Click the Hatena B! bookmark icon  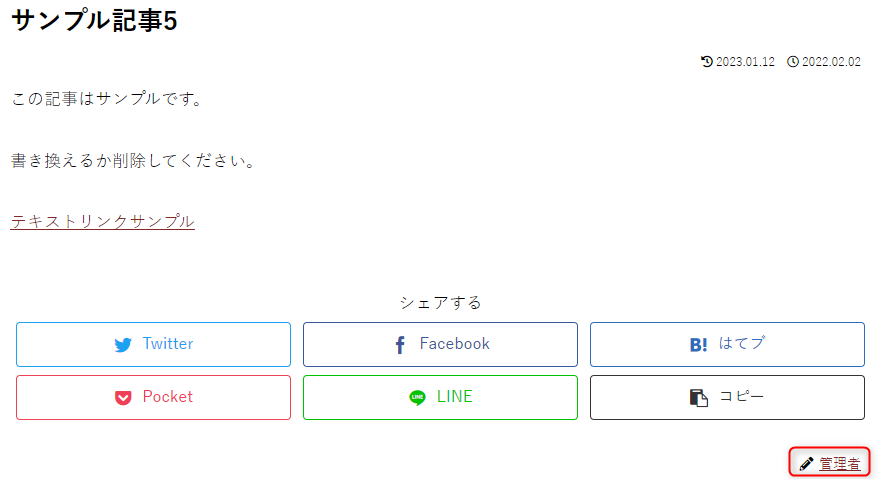[698, 345]
